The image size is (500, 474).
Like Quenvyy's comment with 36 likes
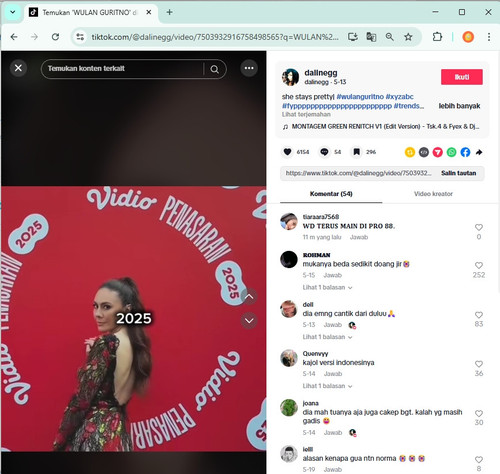click(479, 364)
